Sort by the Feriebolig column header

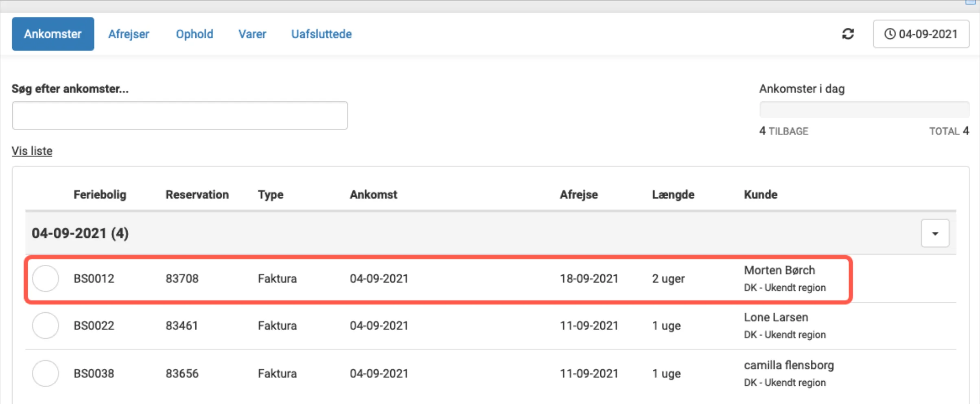click(100, 195)
